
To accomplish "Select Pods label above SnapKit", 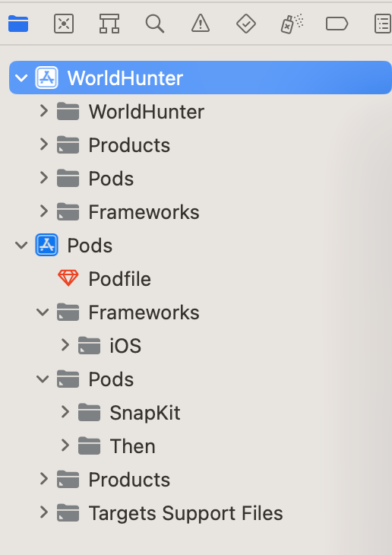I will (x=111, y=379).
